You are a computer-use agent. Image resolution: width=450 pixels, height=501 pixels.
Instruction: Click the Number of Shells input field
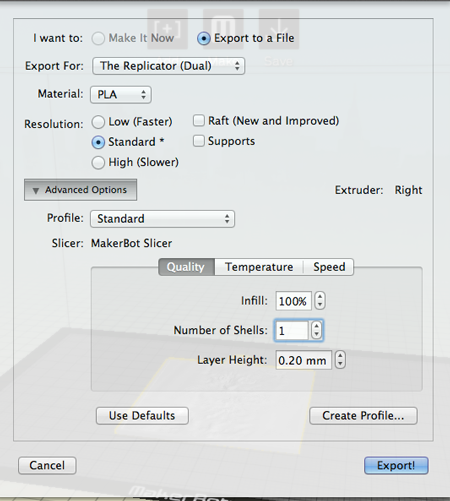(292, 331)
